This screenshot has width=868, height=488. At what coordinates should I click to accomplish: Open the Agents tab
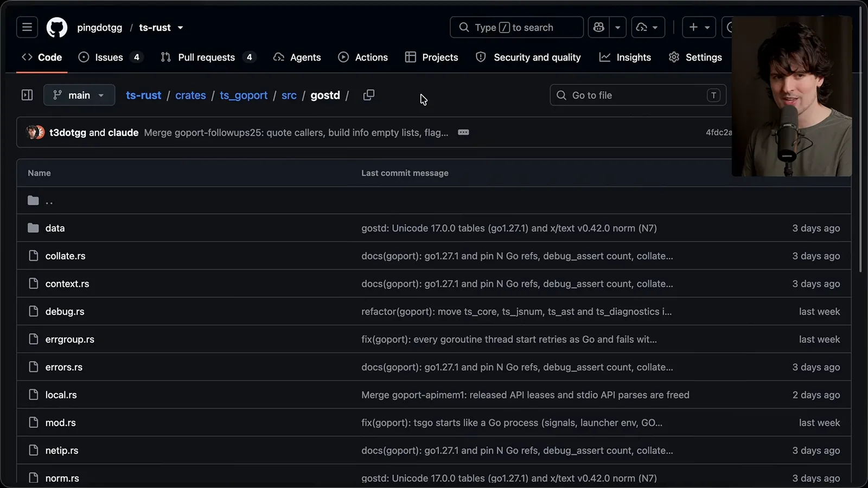coord(297,57)
